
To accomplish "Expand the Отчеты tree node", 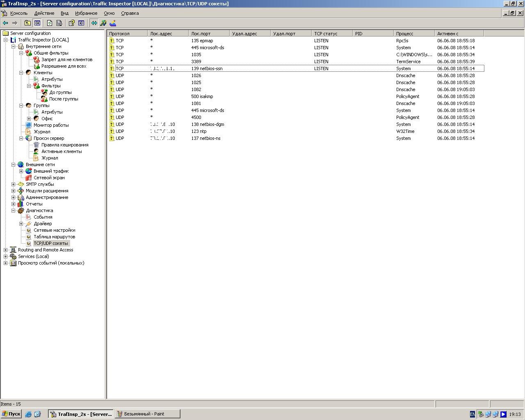I will click(14, 204).
